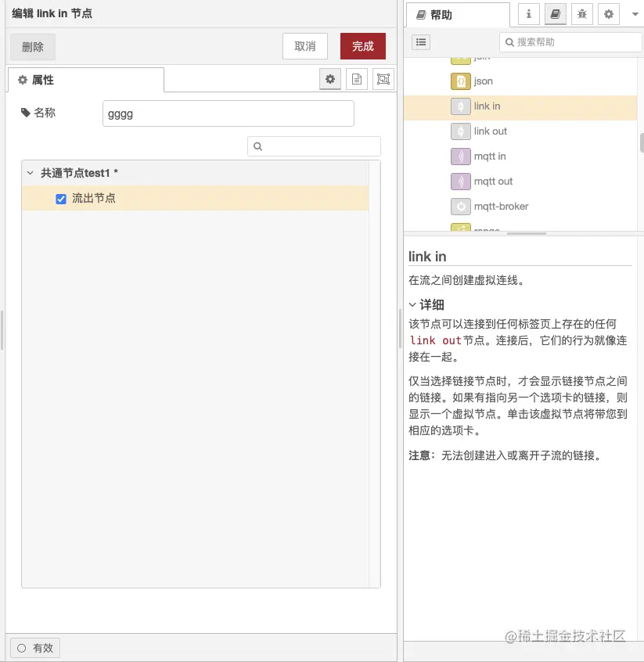Click the 搜索帮助 search field
The image size is (644, 662).
coord(570,42)
